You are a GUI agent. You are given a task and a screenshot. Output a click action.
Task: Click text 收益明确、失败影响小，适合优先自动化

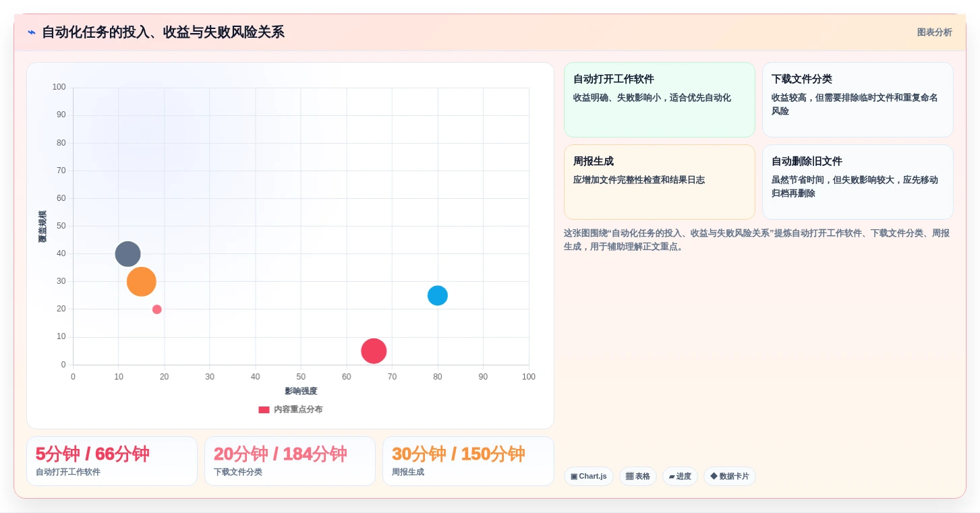click(x=652, y=98)
